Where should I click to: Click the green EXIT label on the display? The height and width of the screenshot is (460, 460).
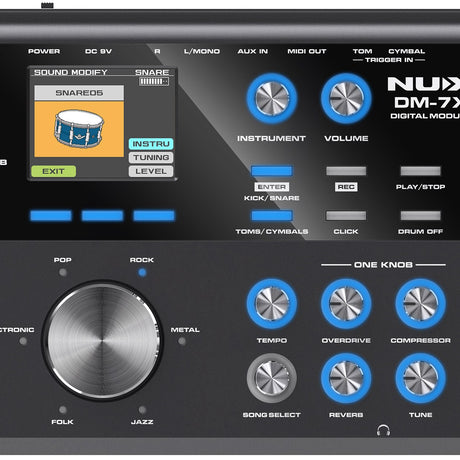tap(53, 171)
